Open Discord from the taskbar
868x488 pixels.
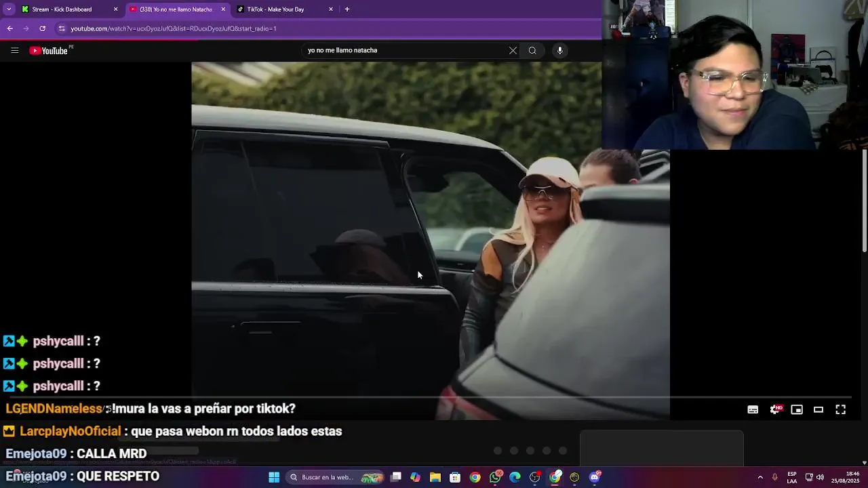tap(595, 477)
